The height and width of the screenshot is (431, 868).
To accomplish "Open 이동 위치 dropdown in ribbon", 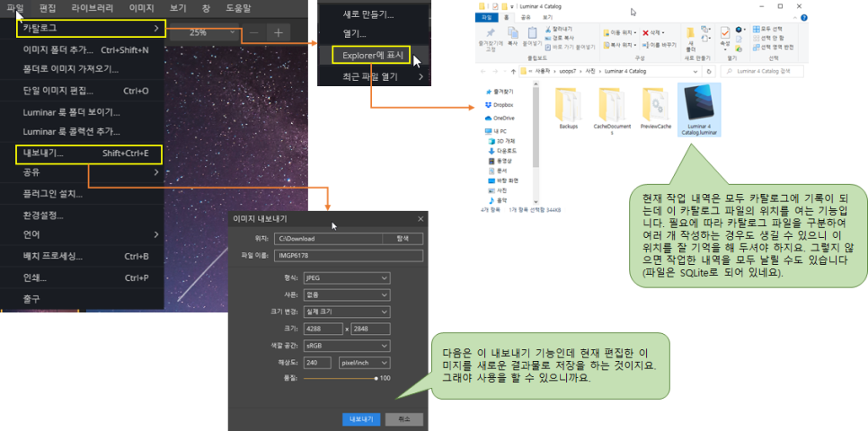I will click(620, 32).
